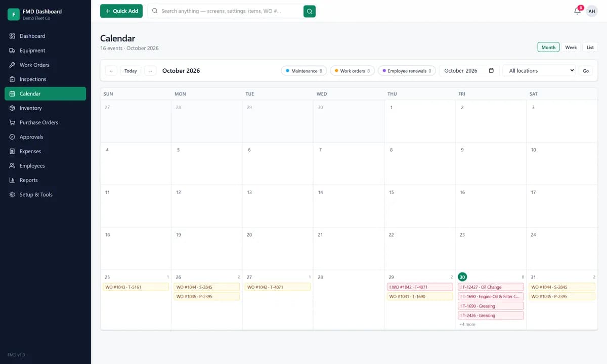Open event WO #1041 - T-1690
The image size is (607, 364).
tap(420, 297)
